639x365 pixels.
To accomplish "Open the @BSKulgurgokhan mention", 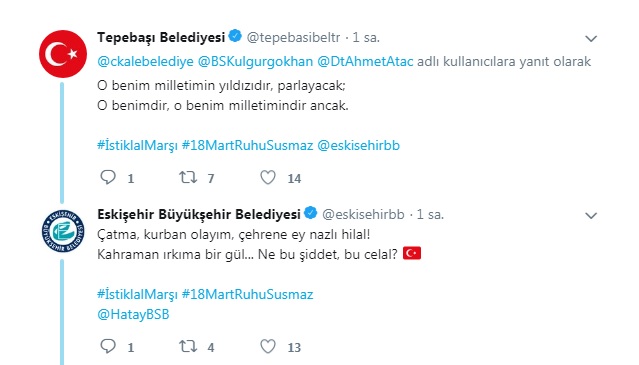I will tap(256, 62).
